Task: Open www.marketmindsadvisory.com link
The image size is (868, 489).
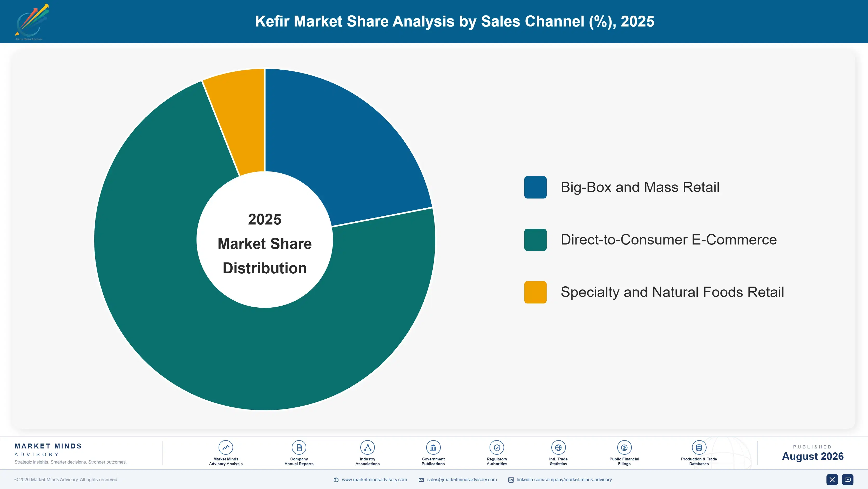Action: (x=374, y=480)
